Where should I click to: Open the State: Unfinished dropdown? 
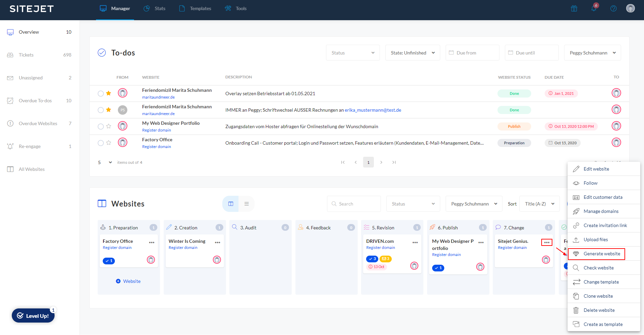412,53
